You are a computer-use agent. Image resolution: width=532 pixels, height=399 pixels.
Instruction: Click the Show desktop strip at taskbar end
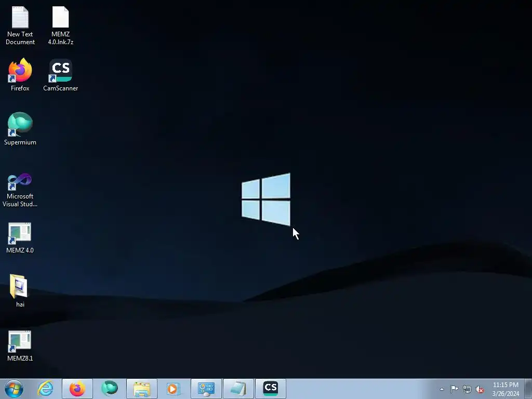(x=528, y=389)
